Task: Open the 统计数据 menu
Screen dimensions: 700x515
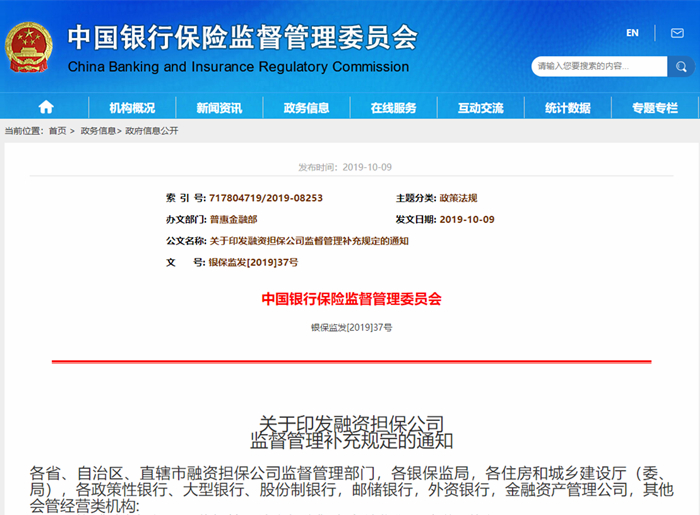Action: pos(567,108)
